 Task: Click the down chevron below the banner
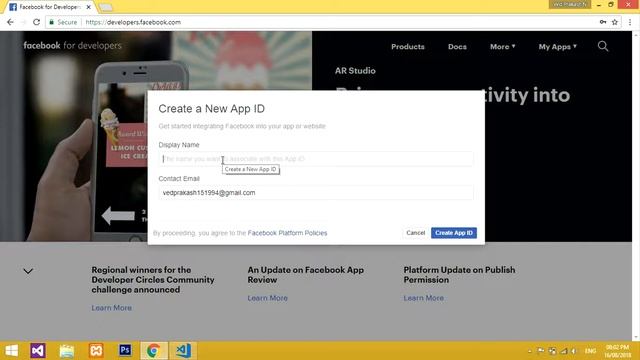click(x=28, y=271)
